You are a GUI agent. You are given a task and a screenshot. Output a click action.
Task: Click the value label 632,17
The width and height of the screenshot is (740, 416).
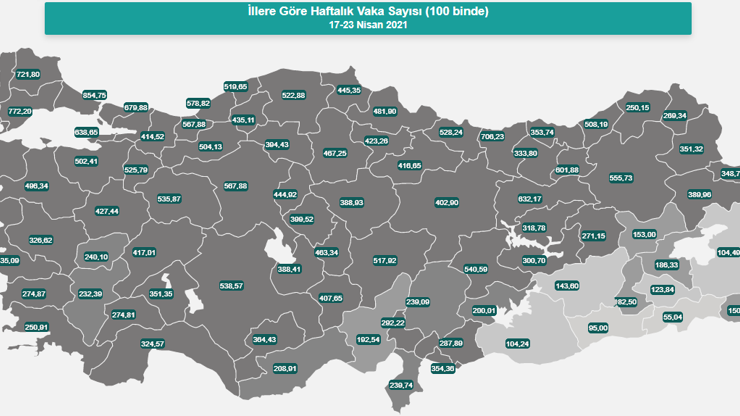530,199
